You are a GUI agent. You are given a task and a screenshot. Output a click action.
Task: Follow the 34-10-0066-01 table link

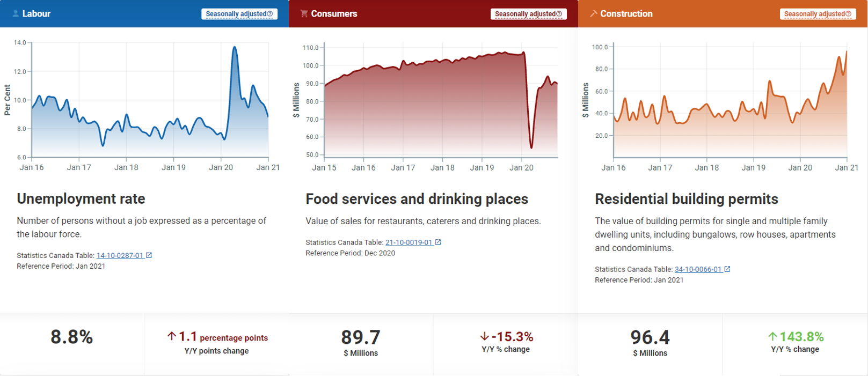tap(698, 269)
